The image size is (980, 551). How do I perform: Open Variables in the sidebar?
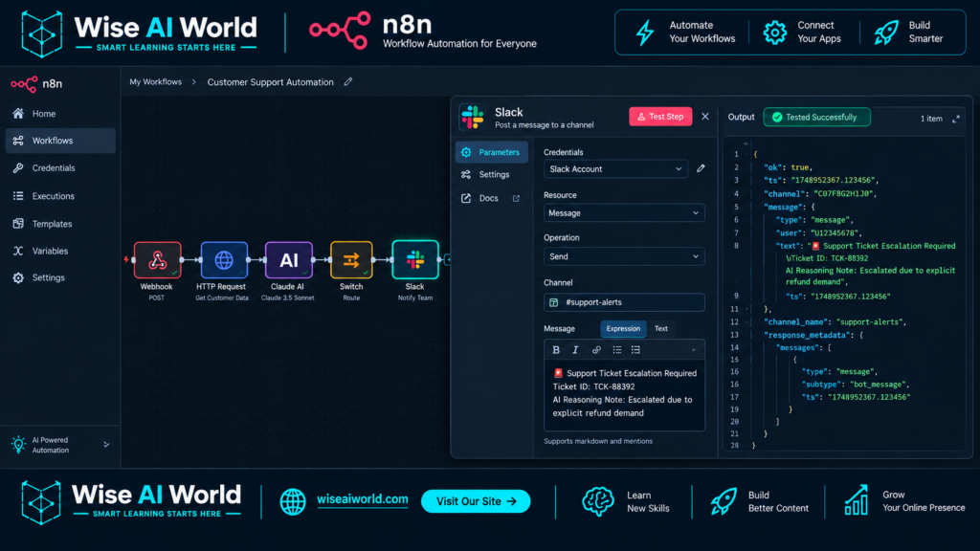[x=60, y=252]
